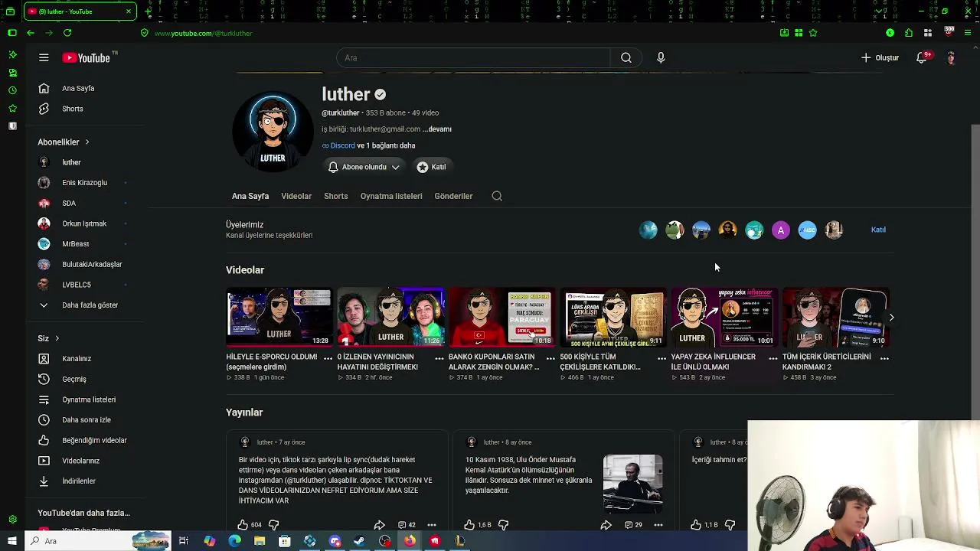Open options menu for YAPAY ZEKA İNFLUENCER video

(x=773, y=357)
